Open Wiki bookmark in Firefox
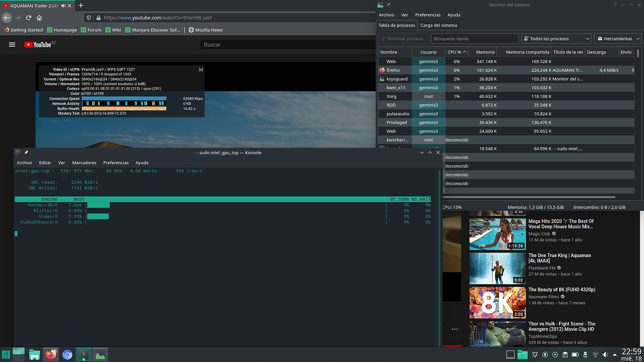Screen dimensions: 644x362 [113, 30]
